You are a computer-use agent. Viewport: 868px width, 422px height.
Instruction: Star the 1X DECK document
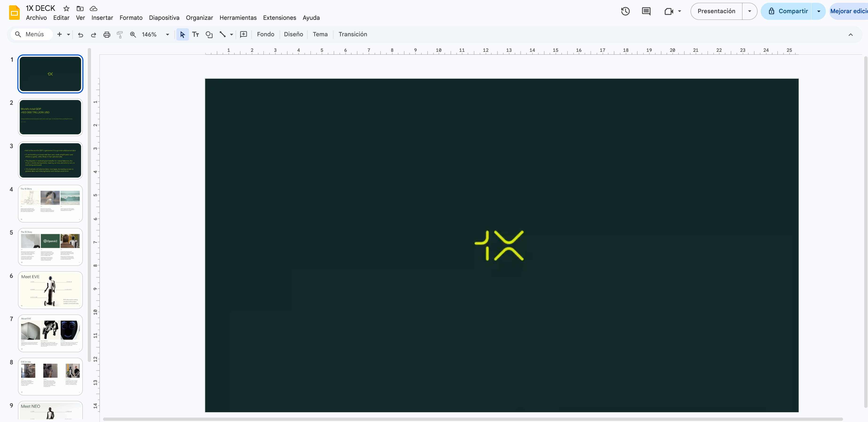pyautogui.click(x=66, y=8)
